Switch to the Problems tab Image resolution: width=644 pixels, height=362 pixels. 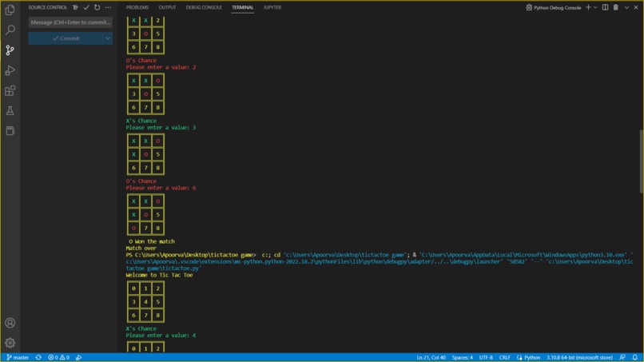[x=137, y=7]
